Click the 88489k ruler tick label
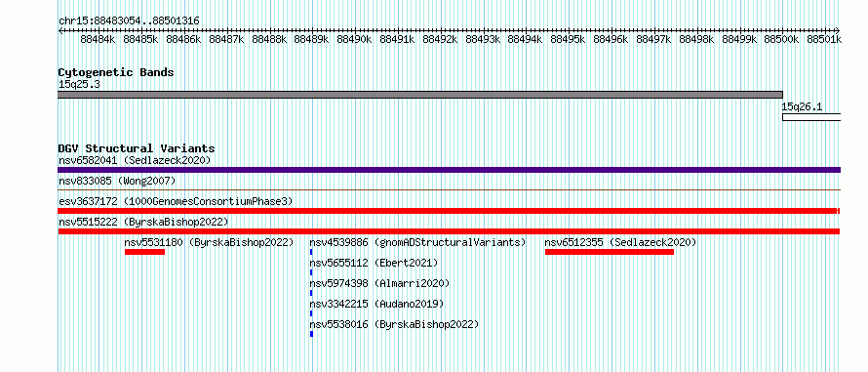Screen dimensions: 868x372 pyautogui.click(x=312, y=39)
